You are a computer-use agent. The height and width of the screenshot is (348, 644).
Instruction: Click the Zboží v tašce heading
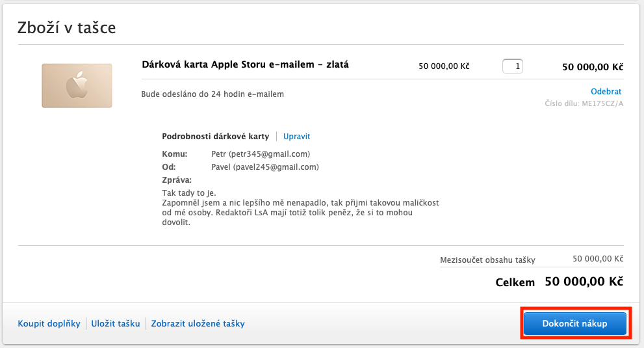66,28
